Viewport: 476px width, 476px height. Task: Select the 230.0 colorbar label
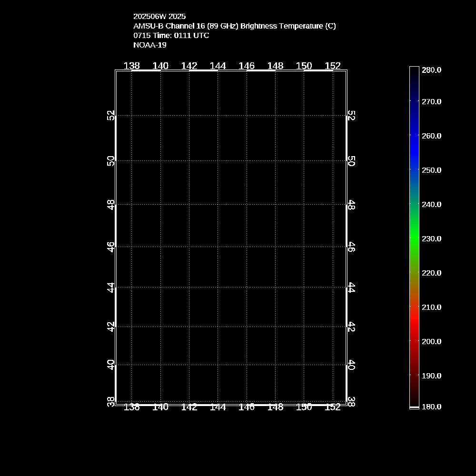pos(432,238)
